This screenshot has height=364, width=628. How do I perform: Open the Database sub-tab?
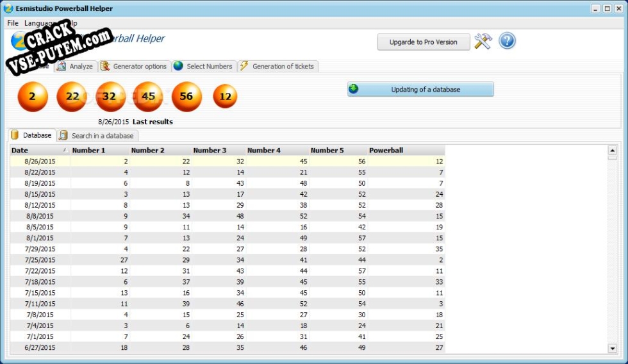(32, 135)
